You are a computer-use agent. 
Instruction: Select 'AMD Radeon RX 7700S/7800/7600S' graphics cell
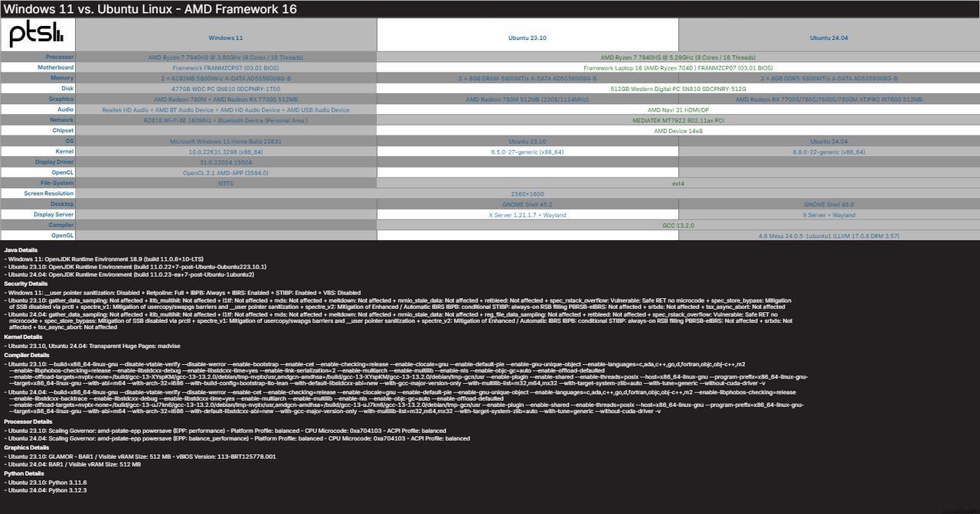coord(829,99)
